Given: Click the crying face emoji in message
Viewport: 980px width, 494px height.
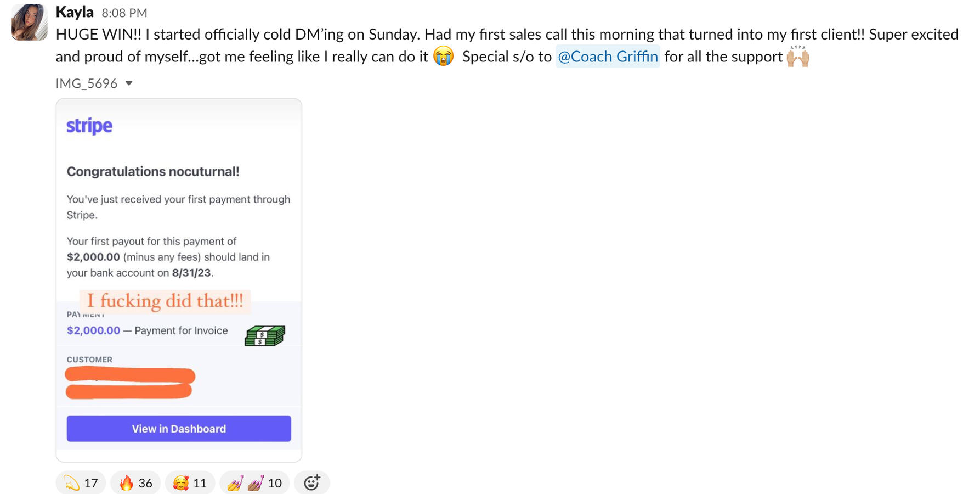Looking at the screenshot, I should click(x=443, y=57).
